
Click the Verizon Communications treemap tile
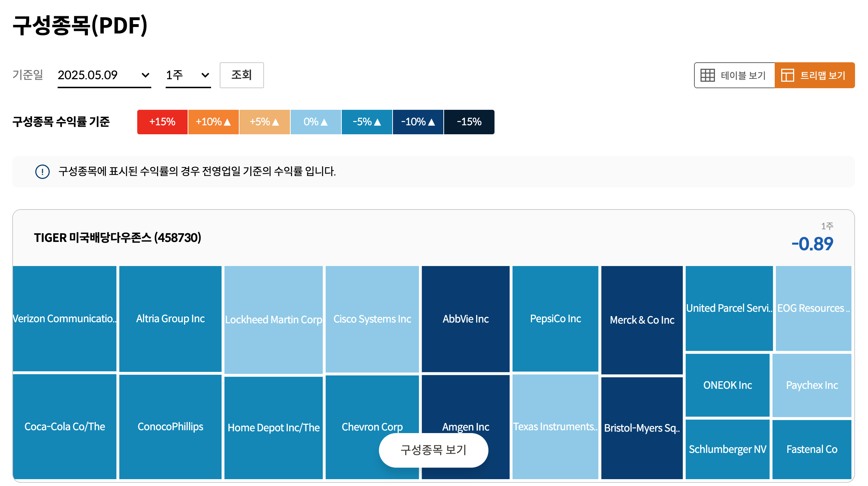[x=64, y=318]
